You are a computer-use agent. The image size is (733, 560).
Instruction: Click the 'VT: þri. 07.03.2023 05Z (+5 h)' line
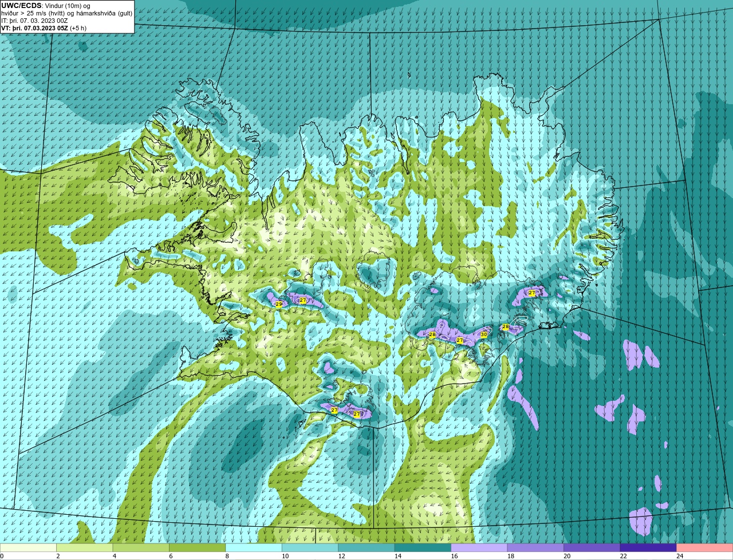tap(44, 27)
